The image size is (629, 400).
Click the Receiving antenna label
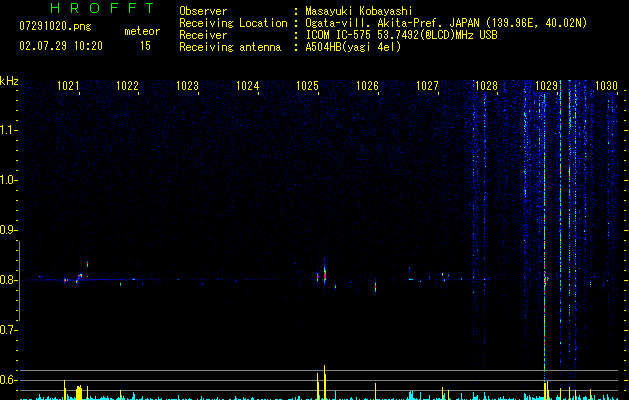(230, 47)
